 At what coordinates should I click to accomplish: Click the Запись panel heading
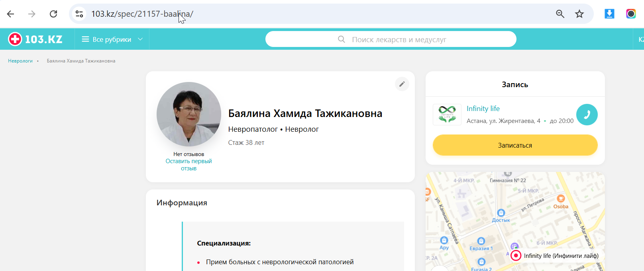pos(515,84)
